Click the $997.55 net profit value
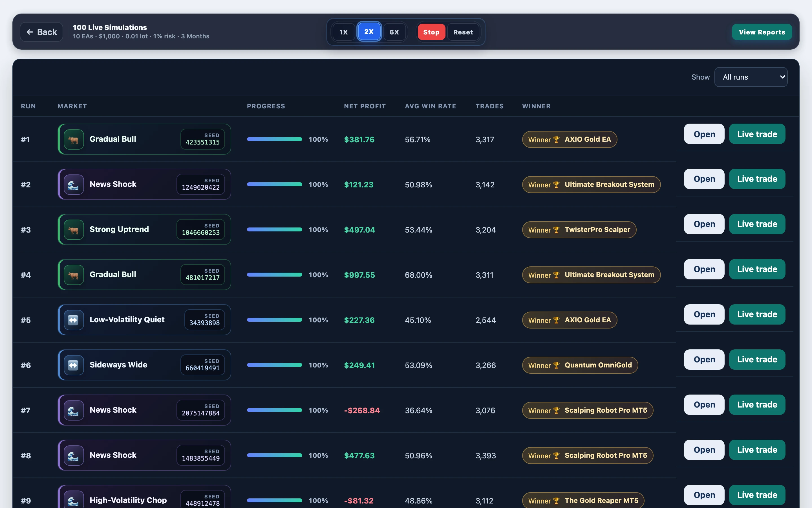 tap(359, 275)
